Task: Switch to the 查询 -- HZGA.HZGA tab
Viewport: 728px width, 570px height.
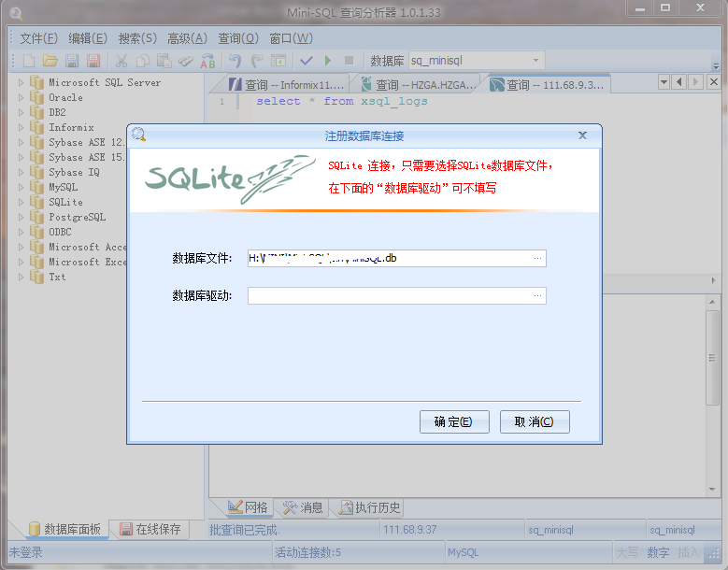Action: tap(419, 85)
